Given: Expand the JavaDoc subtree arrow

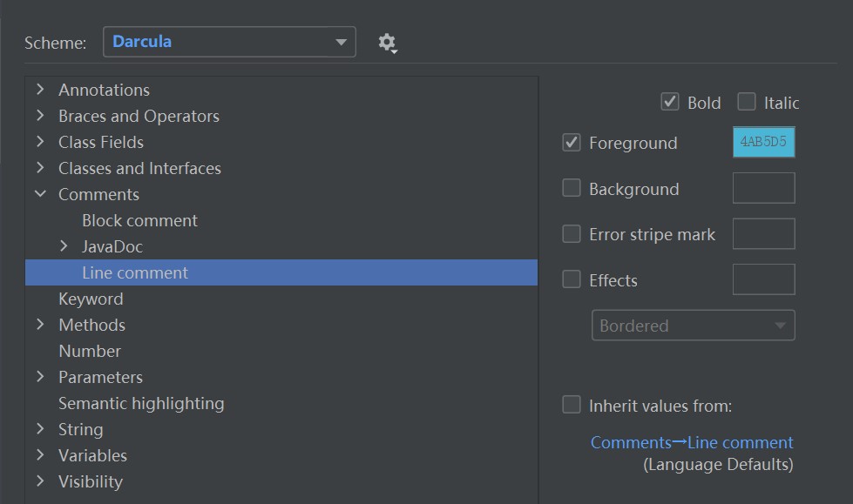Looking at the screenshot, I should pos(64,246).
